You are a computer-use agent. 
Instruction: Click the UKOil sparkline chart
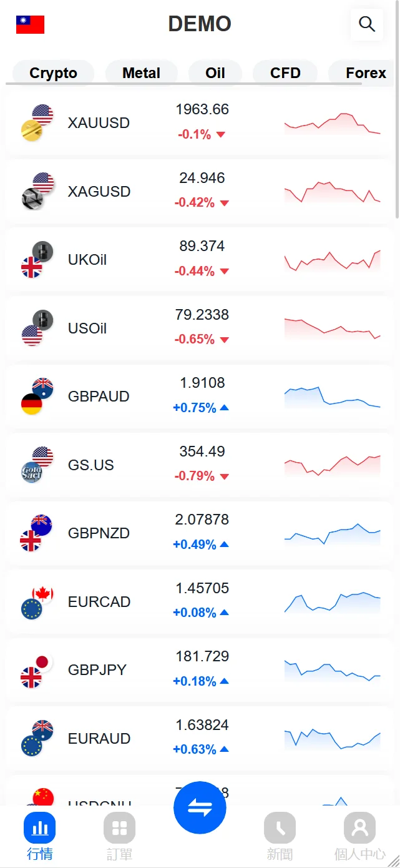[332, 260]
